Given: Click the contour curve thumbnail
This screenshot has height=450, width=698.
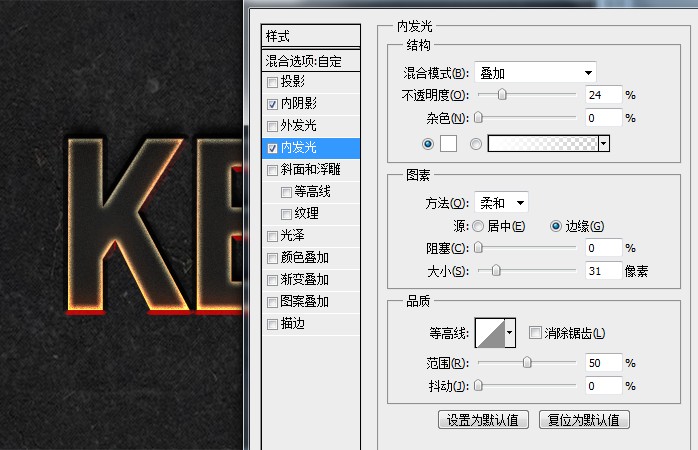Looking at the screenshot, I should click(x=490, y=332).
